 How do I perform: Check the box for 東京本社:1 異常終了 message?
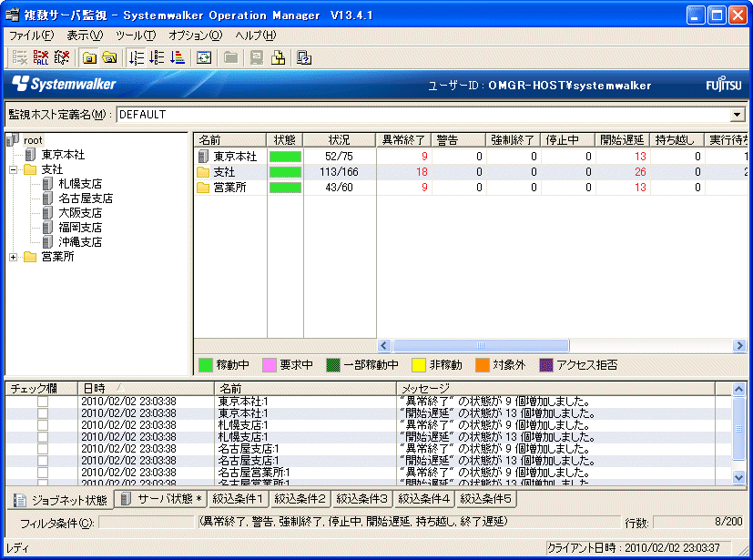click(43, 402)
